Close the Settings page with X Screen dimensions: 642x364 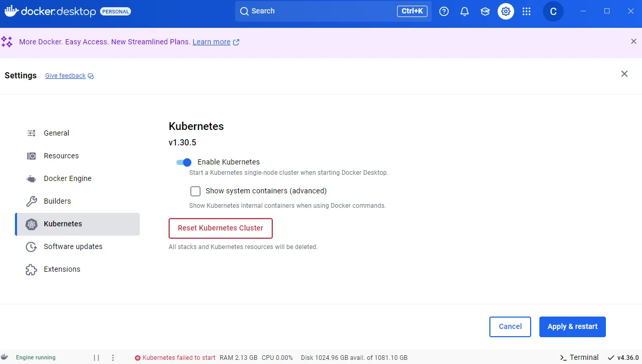pyautogui.click(x=624, y=74)
